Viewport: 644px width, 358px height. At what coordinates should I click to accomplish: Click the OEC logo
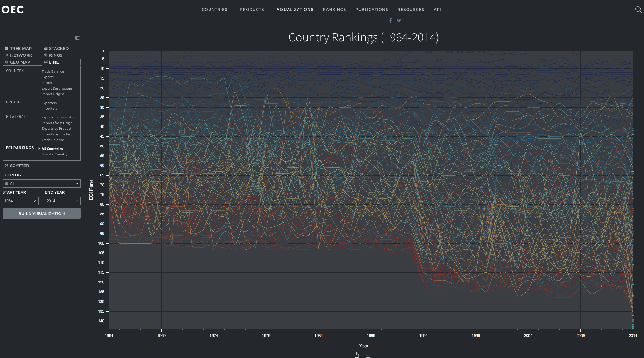(13, 10)
